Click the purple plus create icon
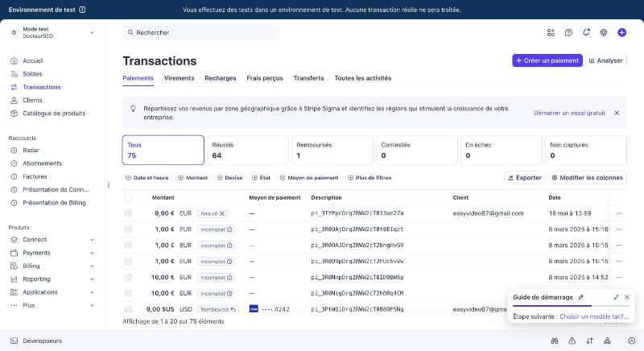Viewport: 644px width, 351px height. point(621,32)
